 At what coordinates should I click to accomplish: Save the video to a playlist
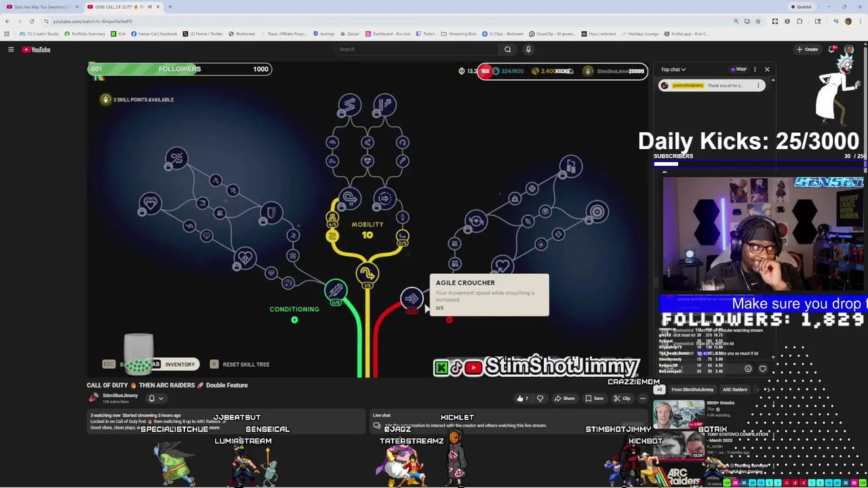click(x=594, y=399)
